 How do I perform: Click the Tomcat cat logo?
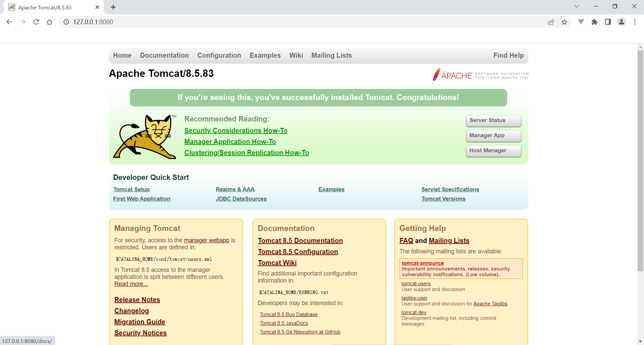145,137
